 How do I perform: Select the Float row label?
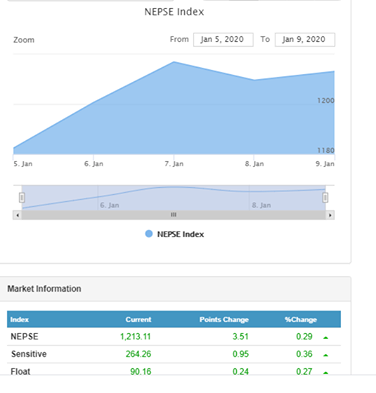pyautogui.click(x=20, y=371)
